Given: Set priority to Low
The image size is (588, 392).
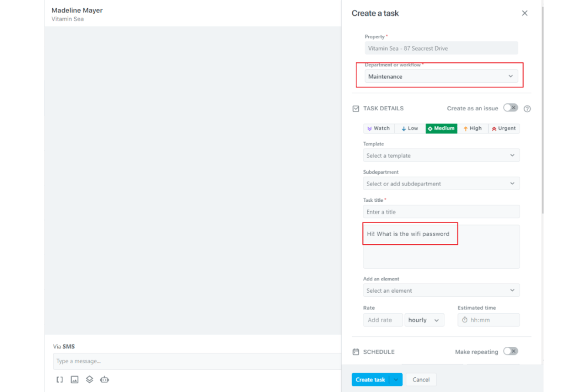Looking at the screenshot, I should click(x=410, y=128).
